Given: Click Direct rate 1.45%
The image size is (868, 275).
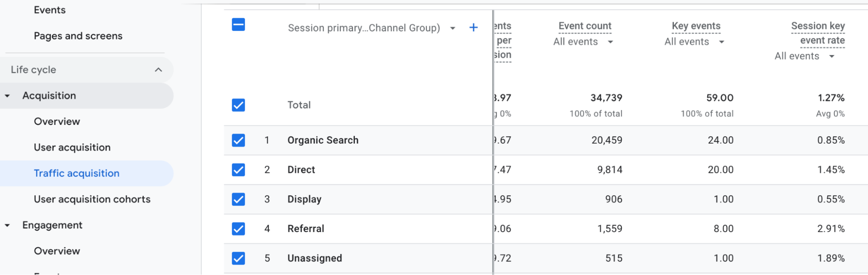Looking at the screenshot, I should [831, 170].
